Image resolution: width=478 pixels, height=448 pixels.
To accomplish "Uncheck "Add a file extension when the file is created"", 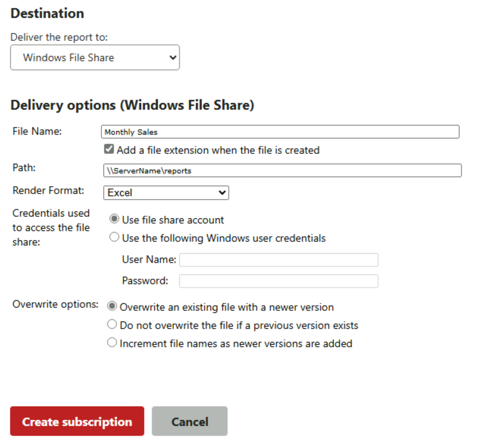I will [109, 149].
